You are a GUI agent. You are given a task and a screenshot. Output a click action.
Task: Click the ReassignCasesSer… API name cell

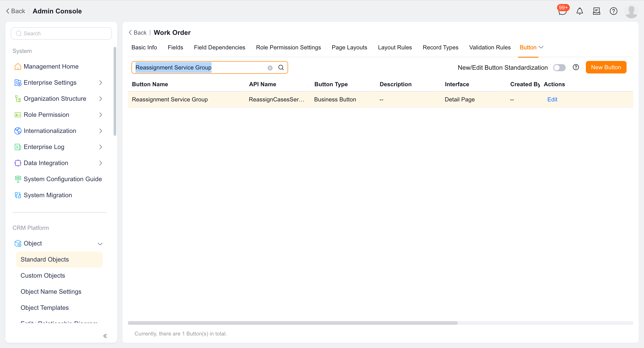coord(276,99)
